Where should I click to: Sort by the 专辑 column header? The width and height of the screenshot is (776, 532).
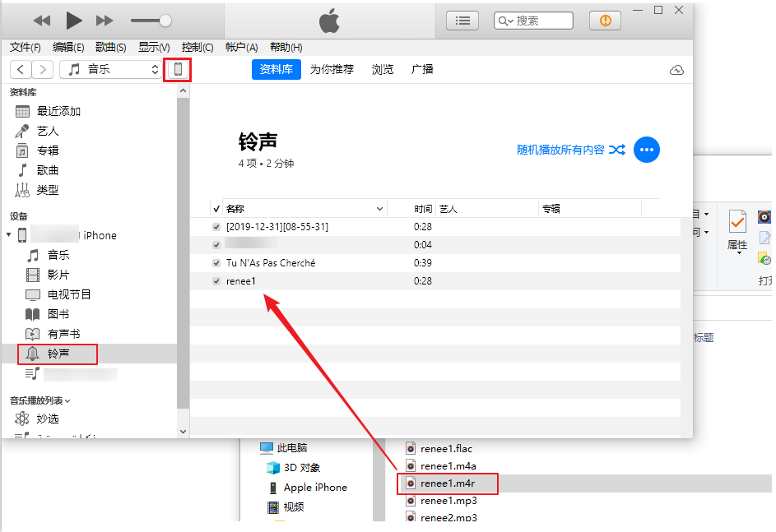pos(590,209)
